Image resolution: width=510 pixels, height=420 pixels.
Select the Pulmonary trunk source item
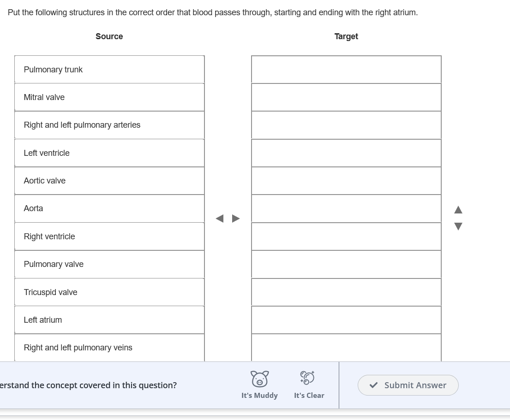(109, 70)
